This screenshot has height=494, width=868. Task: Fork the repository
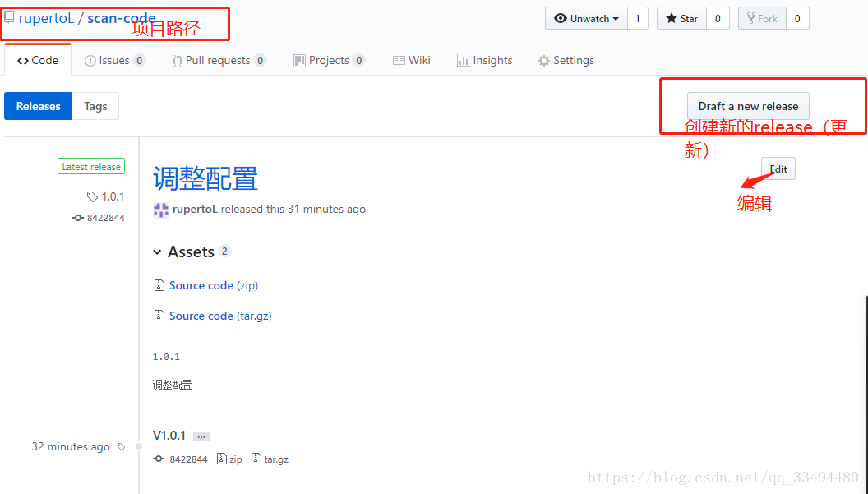[762, 18]
